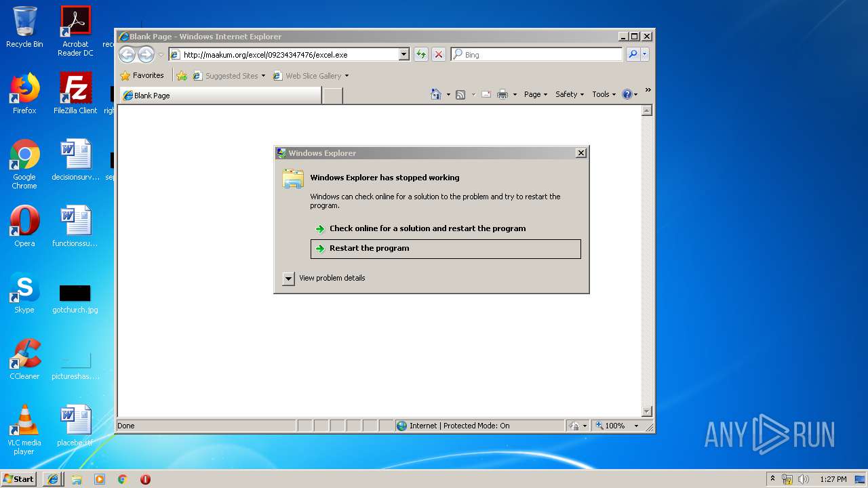Run the Bing search magnifier icon
The image size is (868, 488).
point(633,54)
